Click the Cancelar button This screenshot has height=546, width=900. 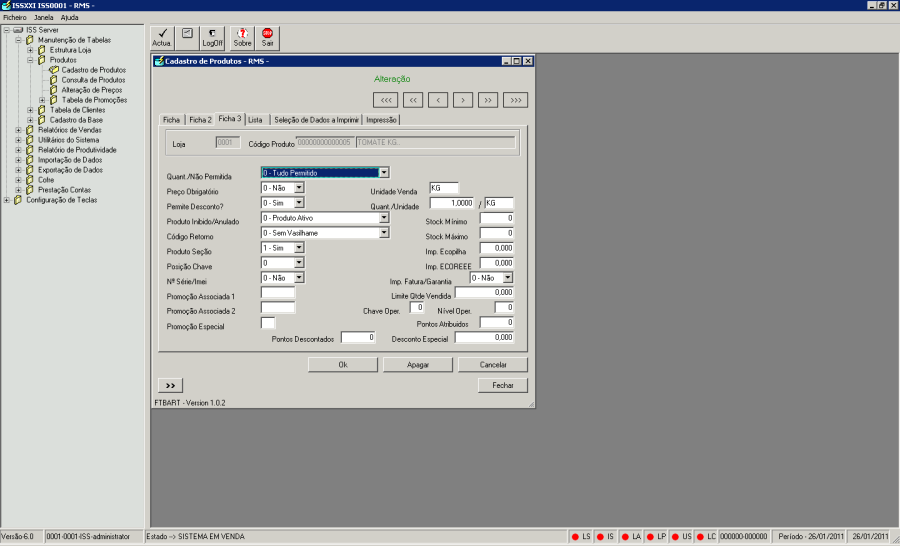pos(493,365)
